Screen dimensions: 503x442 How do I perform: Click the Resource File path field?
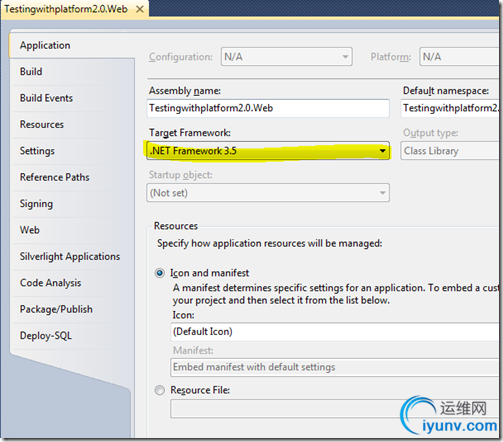tap(335, 409)
